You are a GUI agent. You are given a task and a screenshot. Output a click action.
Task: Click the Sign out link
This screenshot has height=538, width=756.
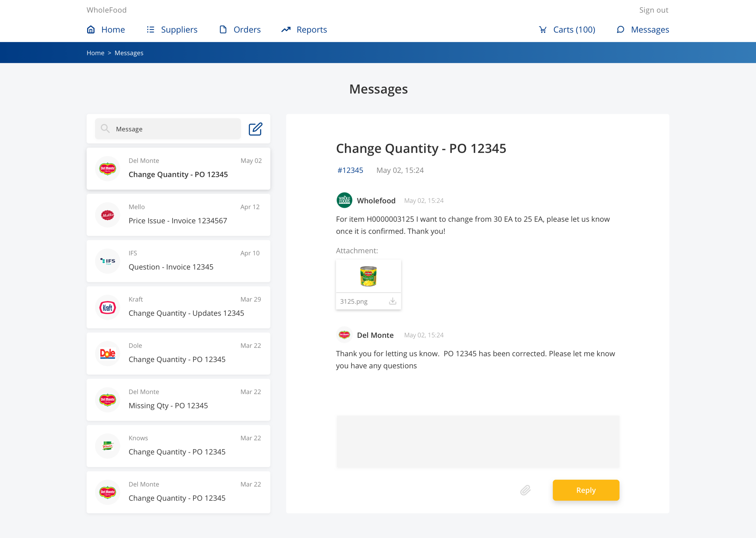pos(653,10)
